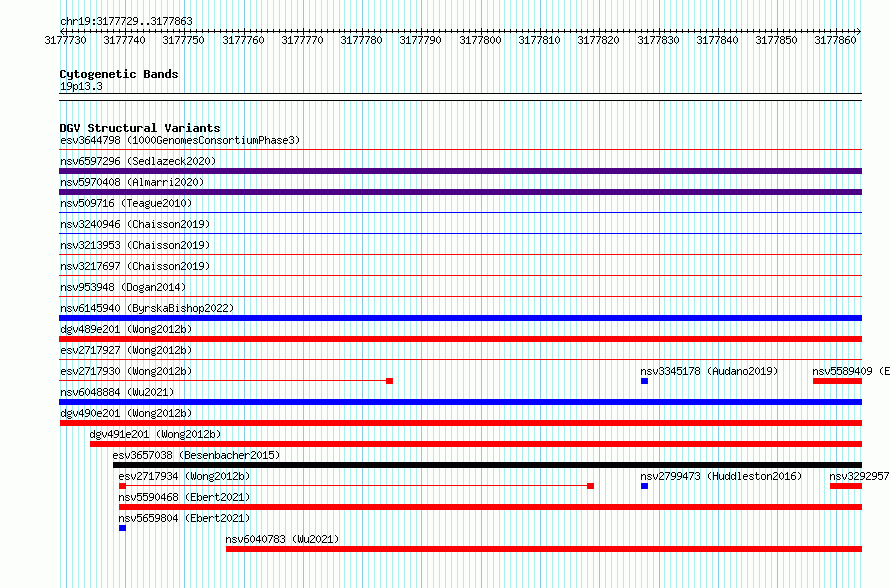Screen dimensions: 890x588
Task: Open variant nsv5970408 (Almarri2020) label
Action: click(132, 182)
